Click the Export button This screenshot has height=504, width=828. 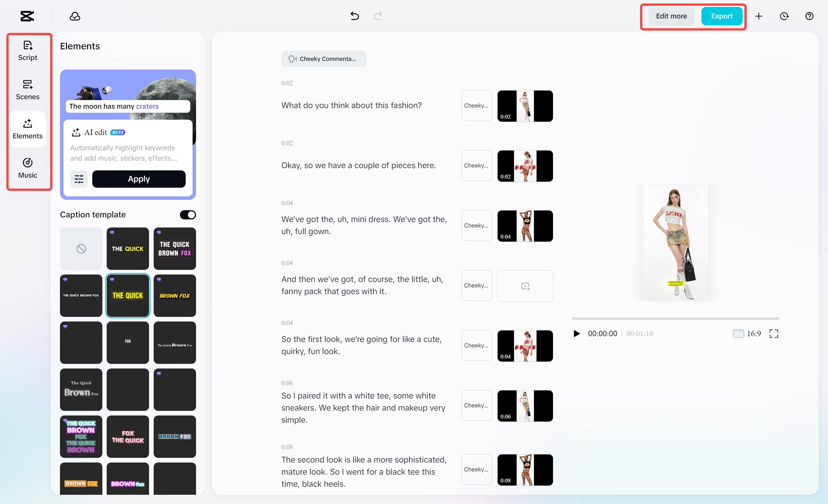point(722,16)
